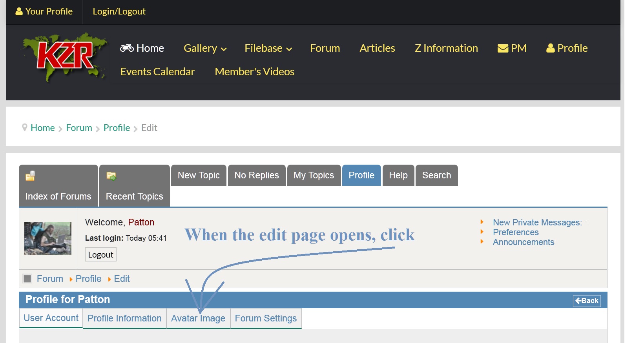The image size is (644, 343).
Task: Click the motorcycle Home icon
Action: click(127, 48)
